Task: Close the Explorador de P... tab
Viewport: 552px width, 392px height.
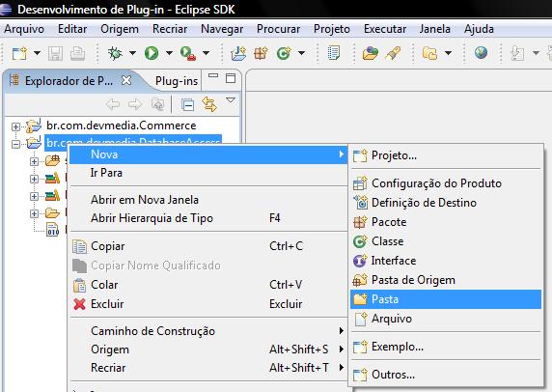Action: [x=126, y=81]
